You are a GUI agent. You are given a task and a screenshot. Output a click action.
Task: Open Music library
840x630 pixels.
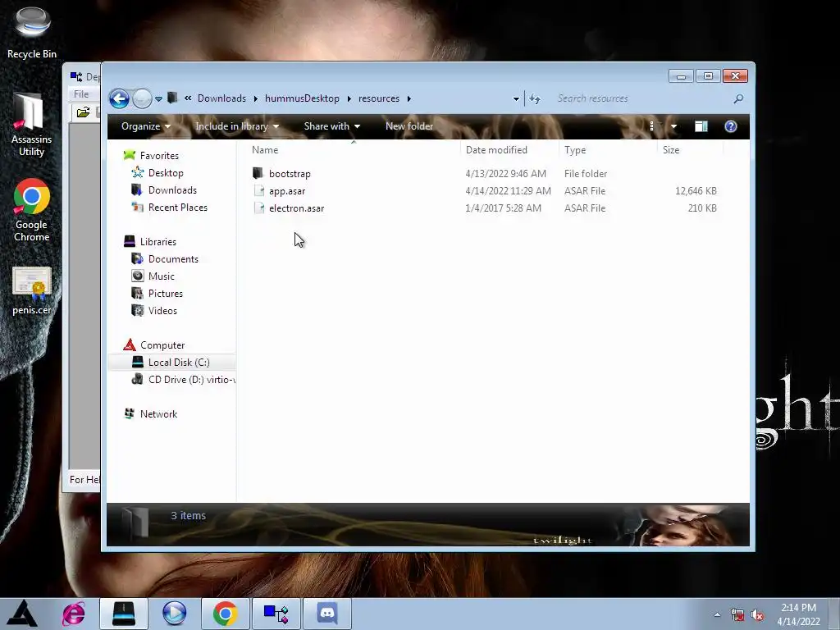tap(162, 276)
